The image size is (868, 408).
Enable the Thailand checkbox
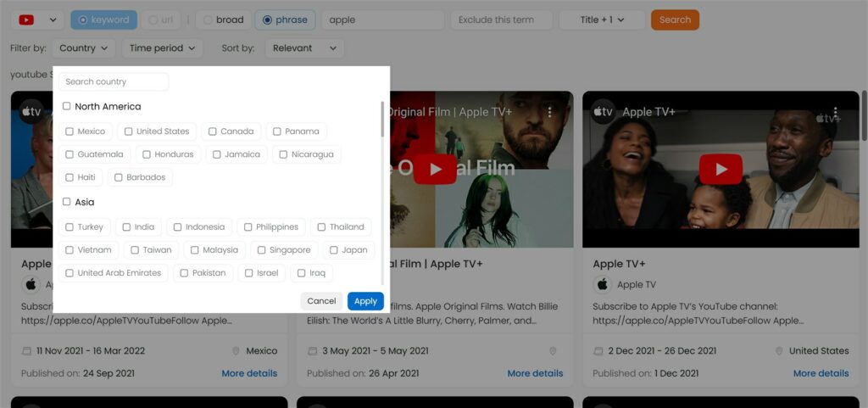click(x=321, y=227)
